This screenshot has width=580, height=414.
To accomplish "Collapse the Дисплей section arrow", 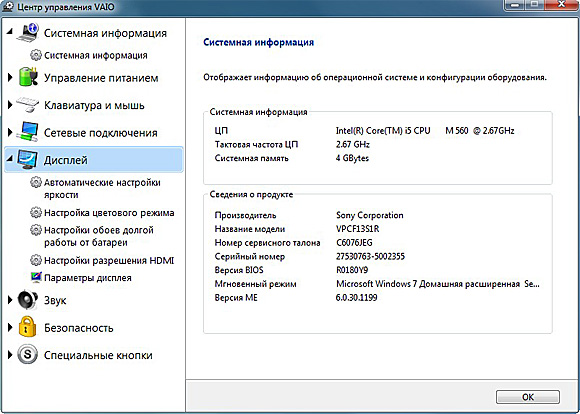I will pyautogui.click(x=10, y=160).
